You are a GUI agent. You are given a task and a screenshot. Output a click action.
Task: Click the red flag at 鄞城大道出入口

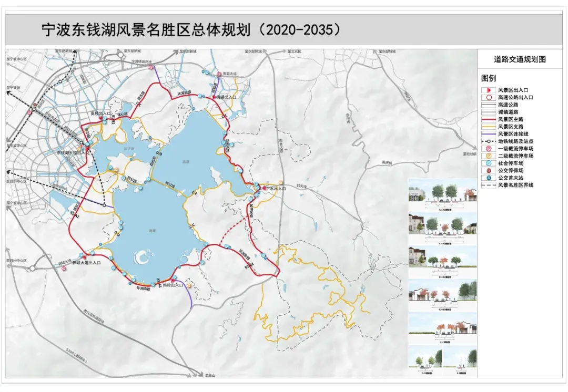(x=85, y=257)
